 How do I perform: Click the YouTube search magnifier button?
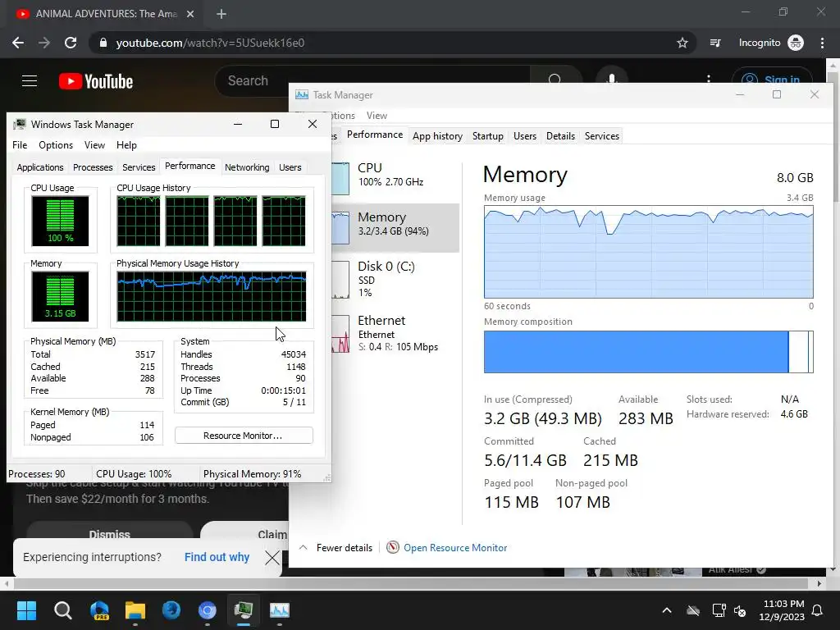pos(555,80)
